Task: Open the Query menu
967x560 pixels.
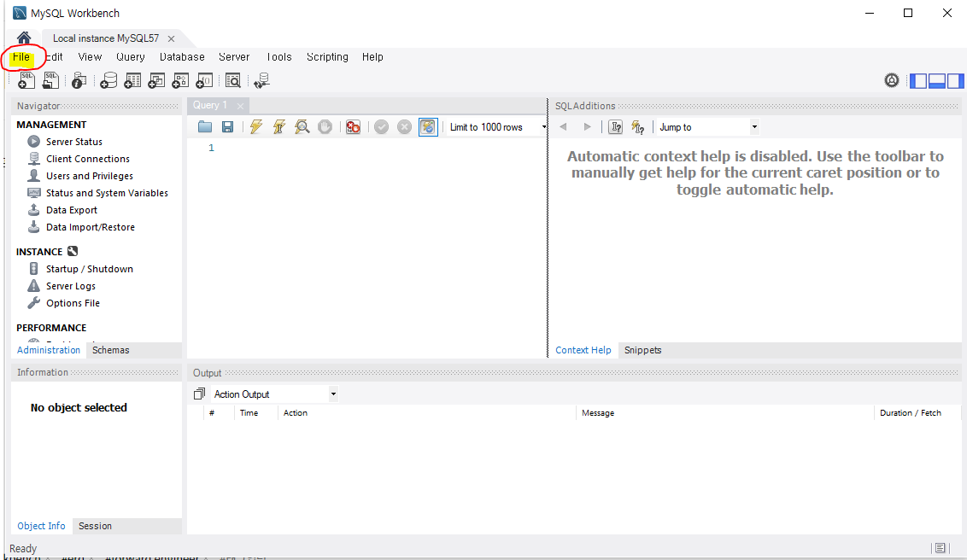Action: pyautogui.click(x=130, y=56)
